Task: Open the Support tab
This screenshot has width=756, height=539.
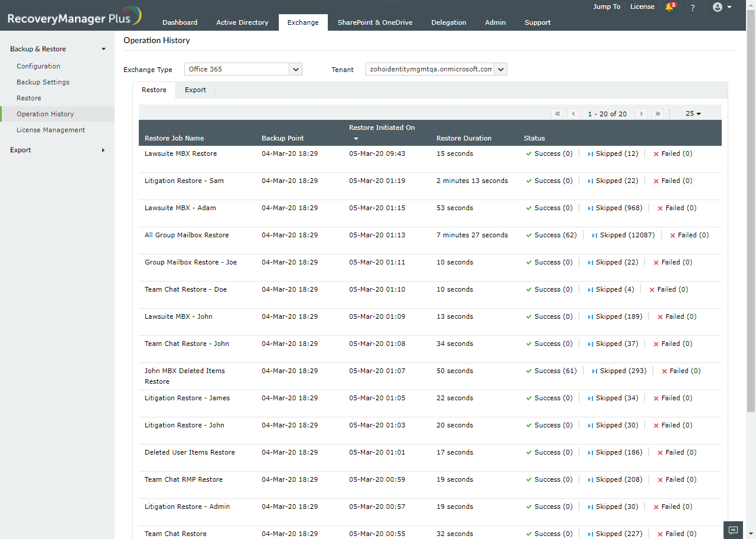Action: coord(537,22)
